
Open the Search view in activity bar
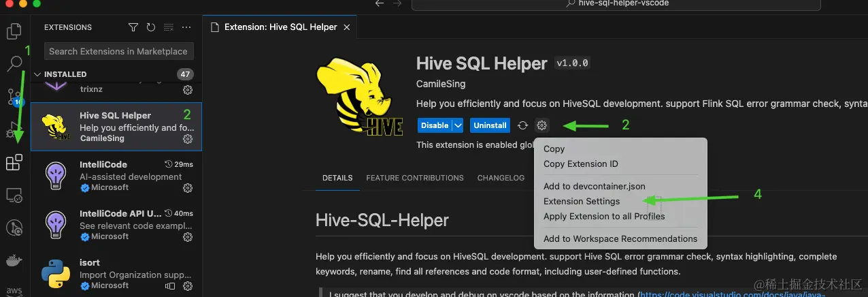point(14,64)
